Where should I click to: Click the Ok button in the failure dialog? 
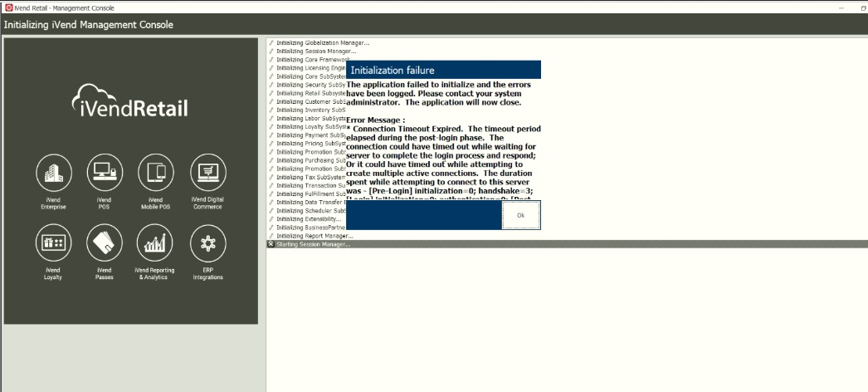(x=520, y=215)
